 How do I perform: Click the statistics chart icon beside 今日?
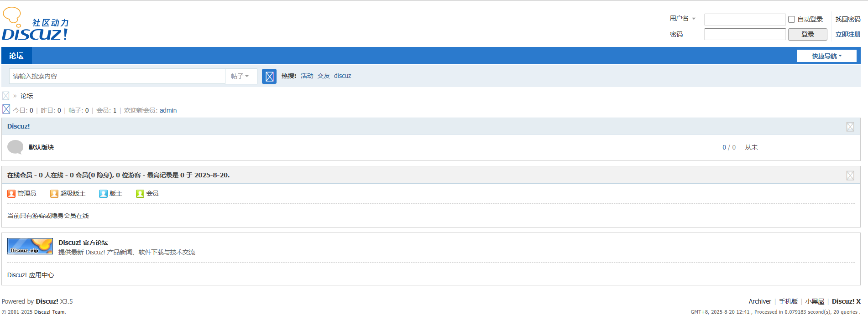(6, 109)
